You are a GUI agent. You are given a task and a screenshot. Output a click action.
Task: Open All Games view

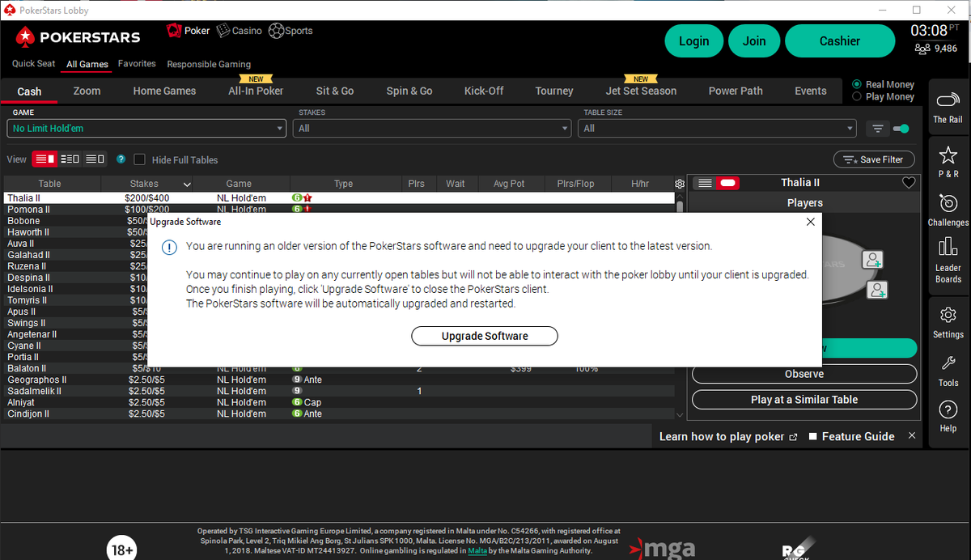pos(87,64)
